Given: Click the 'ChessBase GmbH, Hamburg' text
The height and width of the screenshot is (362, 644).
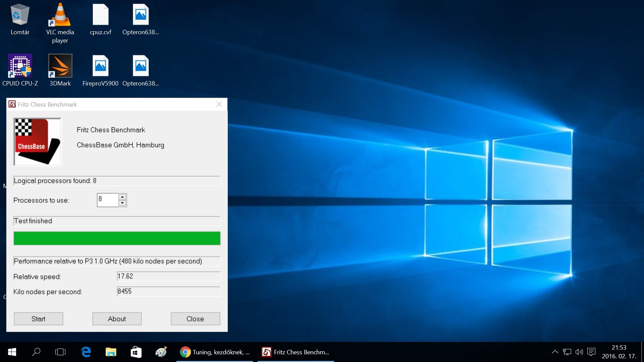Looking at the screenshot, I should [x=120, y=145].
